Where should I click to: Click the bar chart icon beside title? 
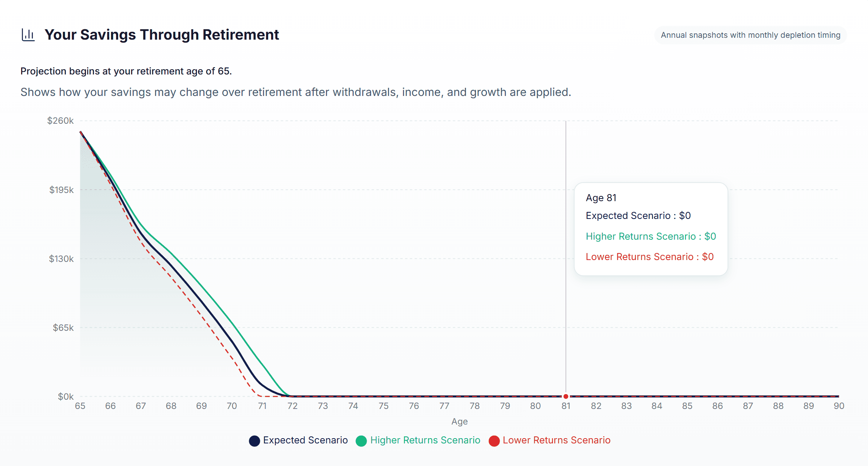coord(28,35)
